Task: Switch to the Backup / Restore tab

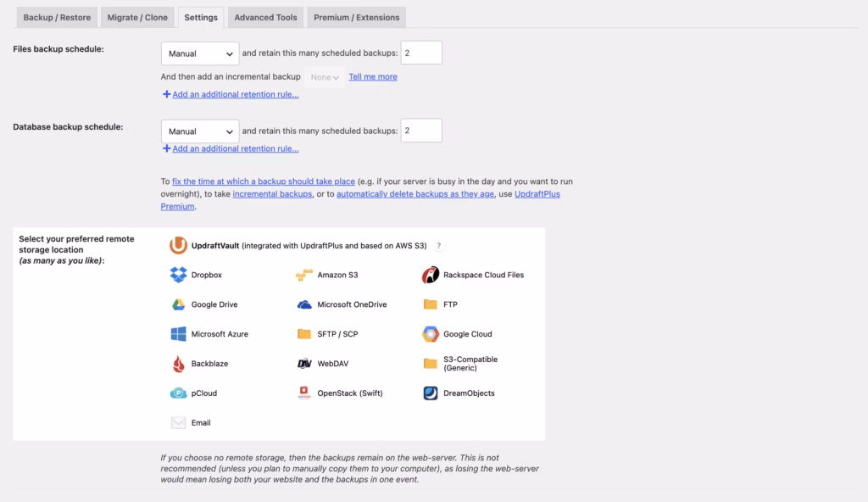Action: pos(57,17)
